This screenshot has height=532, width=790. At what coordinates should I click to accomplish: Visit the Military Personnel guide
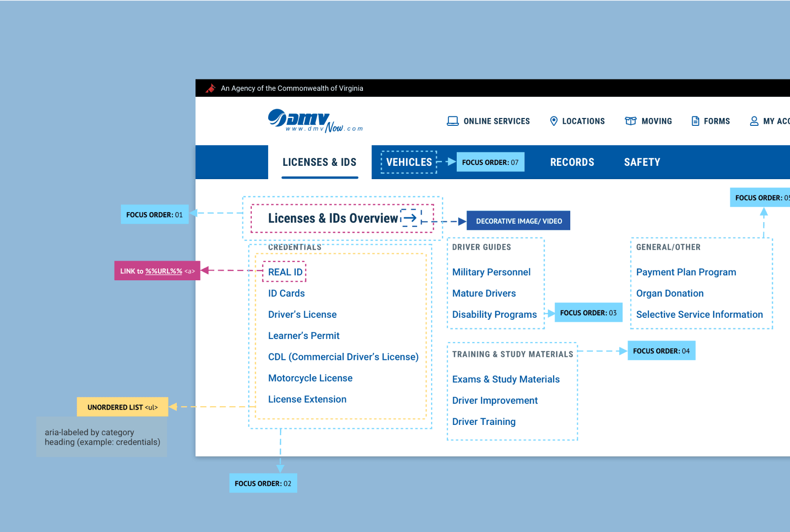[x=491, y=272]
